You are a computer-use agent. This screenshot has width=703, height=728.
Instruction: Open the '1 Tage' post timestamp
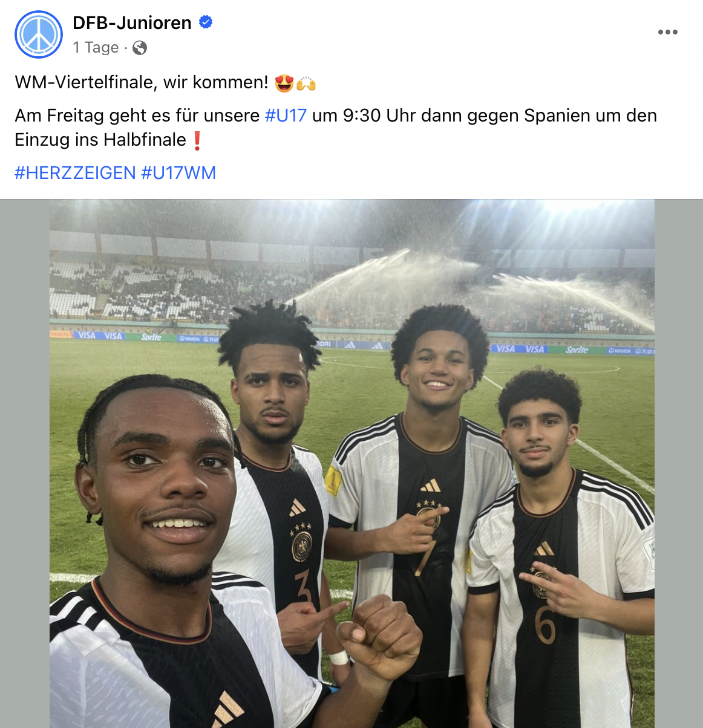[x=96, y=47]
